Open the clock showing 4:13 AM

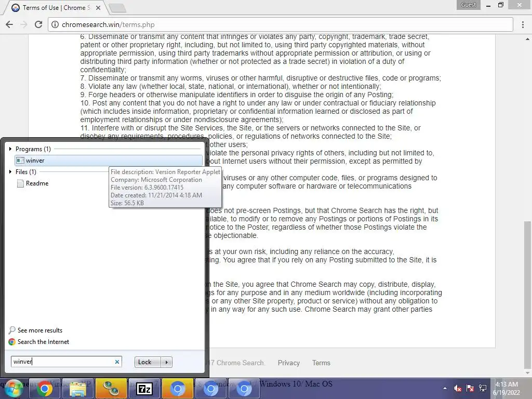tap(506, 389)
